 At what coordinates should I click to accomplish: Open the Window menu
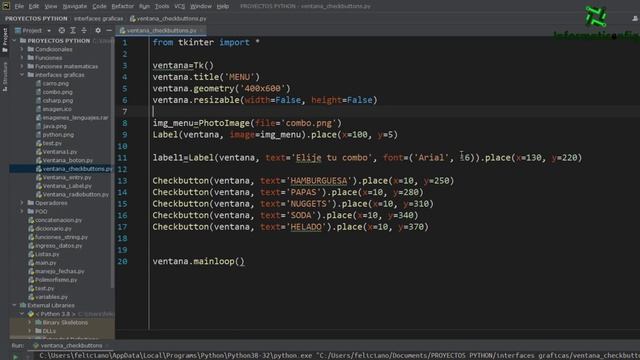(201, 6)
